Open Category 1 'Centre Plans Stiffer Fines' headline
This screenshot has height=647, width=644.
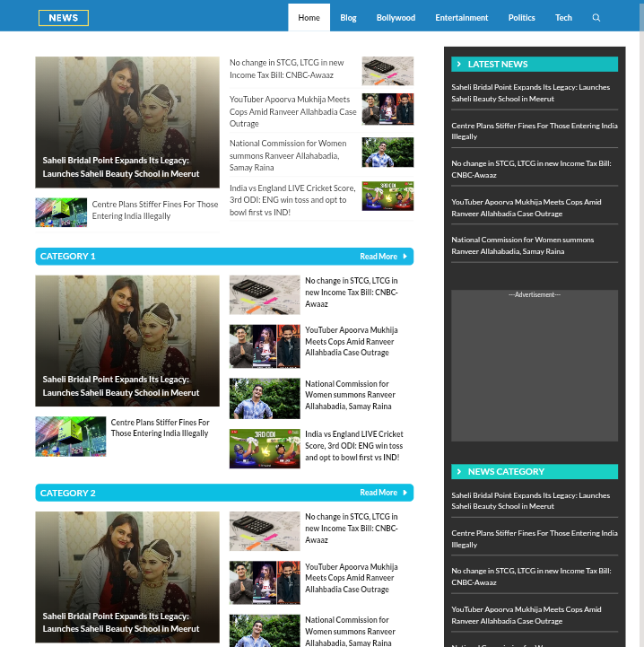click(160, 428)
